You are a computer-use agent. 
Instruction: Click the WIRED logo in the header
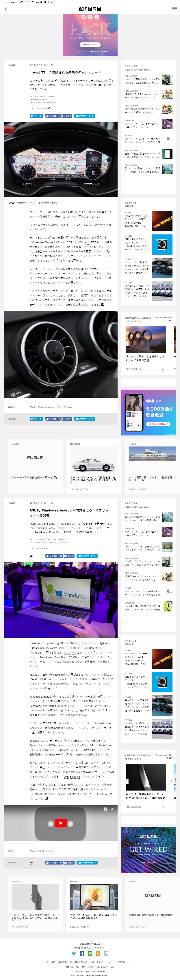tap(90, 9)
